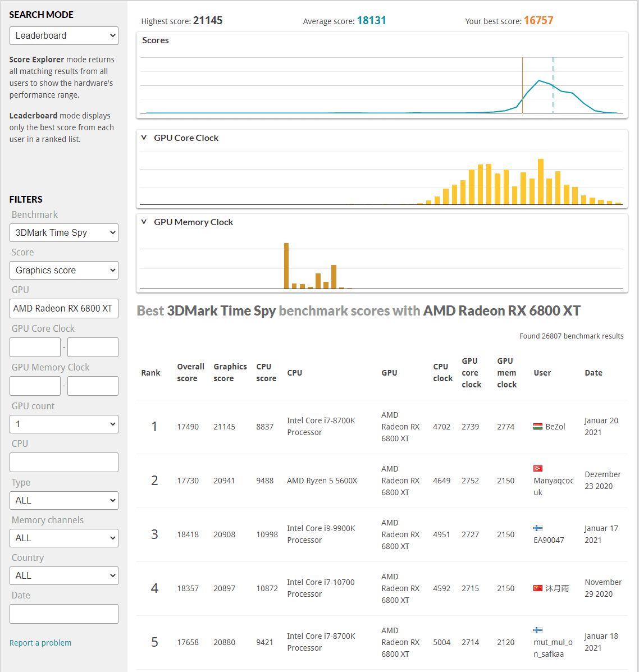Image resolution: width=639 pixels, height=672 pixels.
Task: Collapse the GPU Core Clock chart
Action: pos(144,138)
